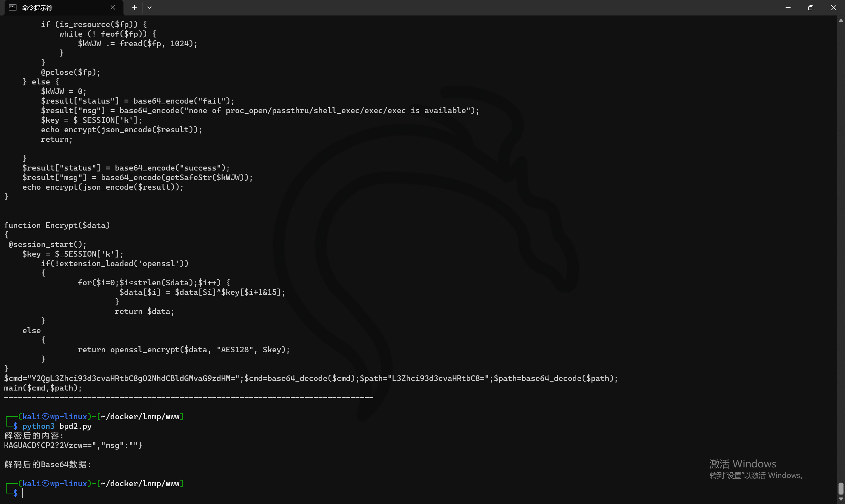This screenshot has height=504, width=845.
Task: Open a new terminal tab with plus button
Action: coord(134,8)
